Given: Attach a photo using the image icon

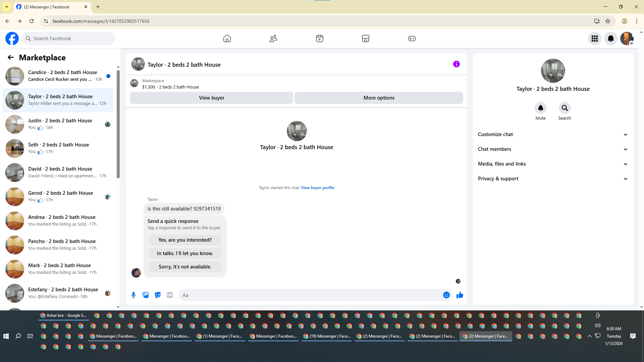Looking at the screenshot, I should 146,295.
